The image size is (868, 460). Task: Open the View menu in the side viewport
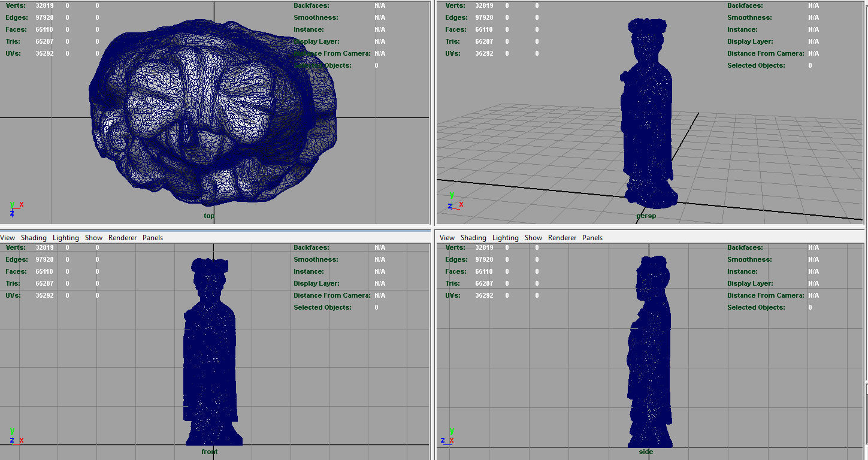pyautogui.click(x=447, y=238)
